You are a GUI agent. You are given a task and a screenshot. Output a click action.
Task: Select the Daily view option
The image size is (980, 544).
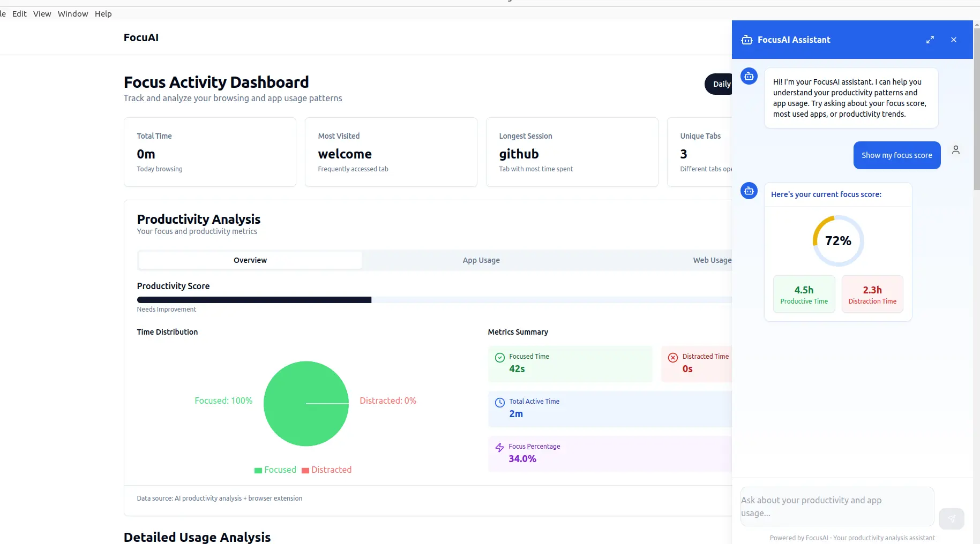[x=722, y=84]
